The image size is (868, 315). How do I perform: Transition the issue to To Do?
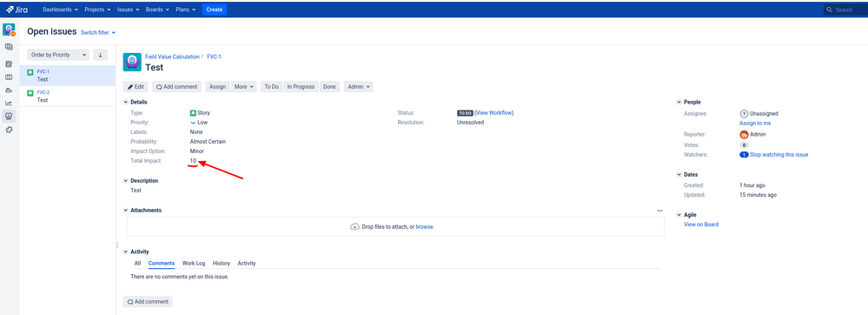271,87
